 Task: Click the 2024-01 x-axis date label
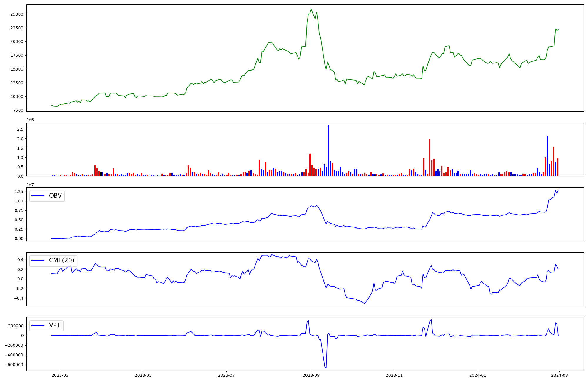tap(478, 375)
